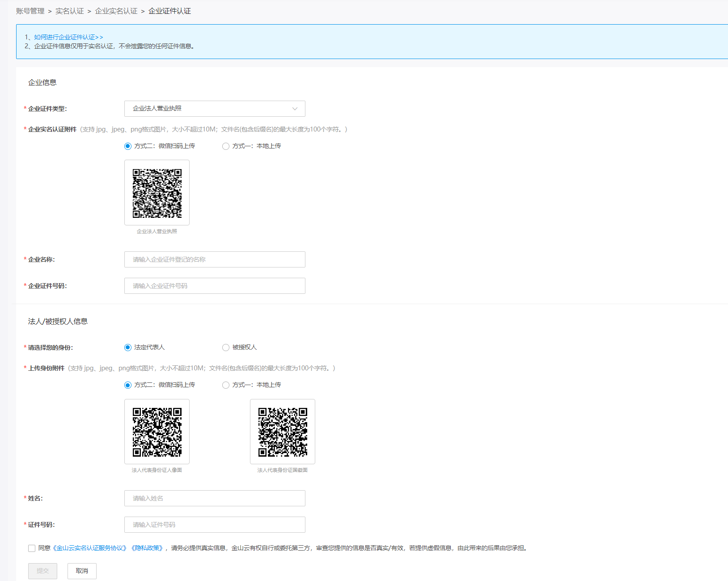Click the chevron arrow in 企业法人营业执照 selector

(x=295, y=109)
